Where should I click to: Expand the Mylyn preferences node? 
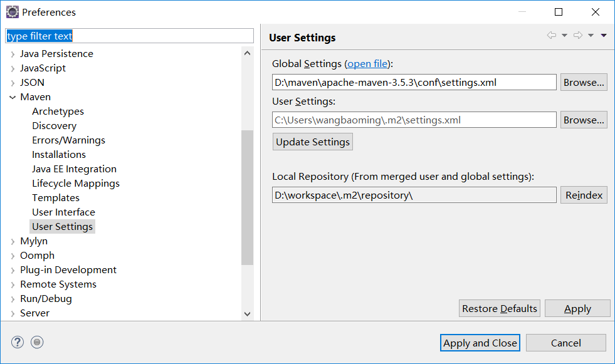click(x=13, y=241)
